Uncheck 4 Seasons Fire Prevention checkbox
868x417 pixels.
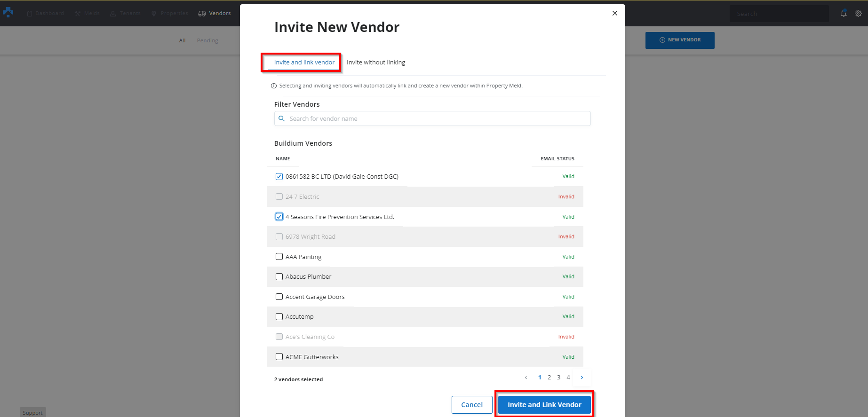point(279,217)
